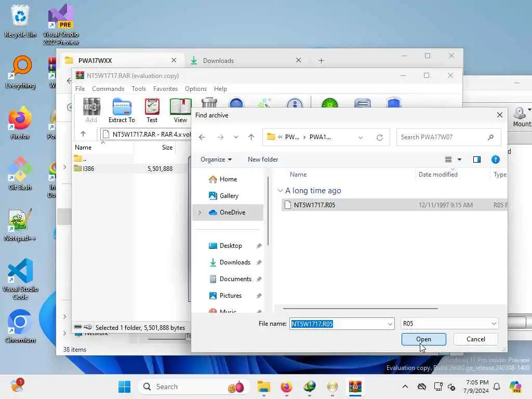Click the Back arrow in Find archive dialog
This screenshot has height=399, width=532.
point(202,137)
